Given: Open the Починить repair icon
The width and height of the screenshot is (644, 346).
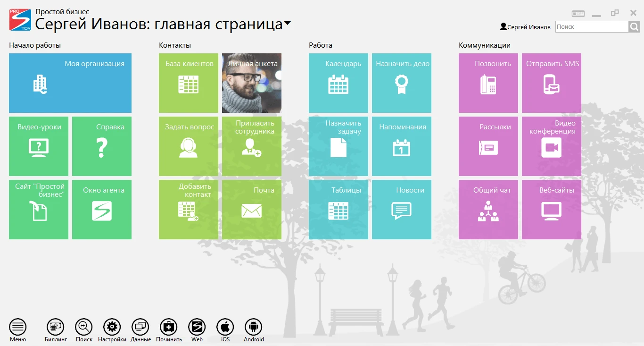Looking at the screenshot, I should tap(169, 327).
